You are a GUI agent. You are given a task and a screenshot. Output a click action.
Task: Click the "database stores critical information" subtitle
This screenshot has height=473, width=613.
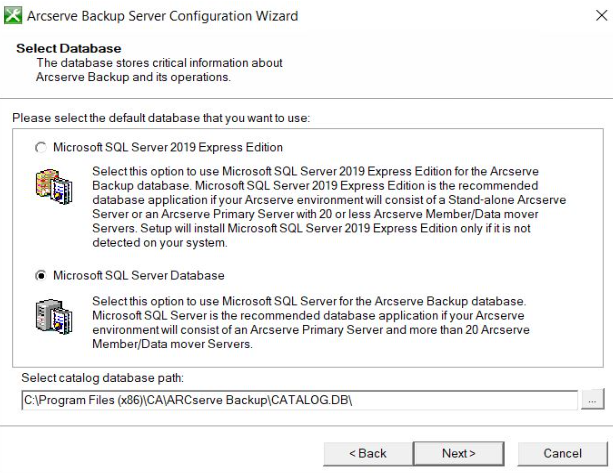click(160, 70)
